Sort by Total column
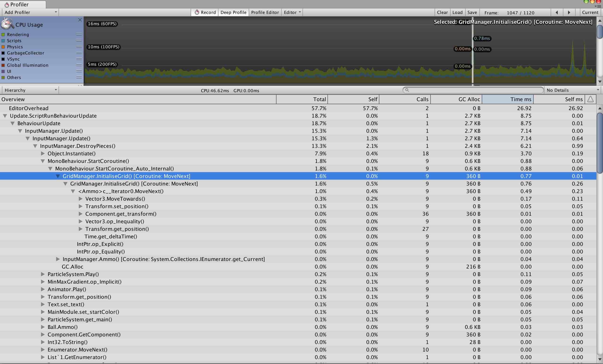The image size is (603, 364). pos(302,99)
